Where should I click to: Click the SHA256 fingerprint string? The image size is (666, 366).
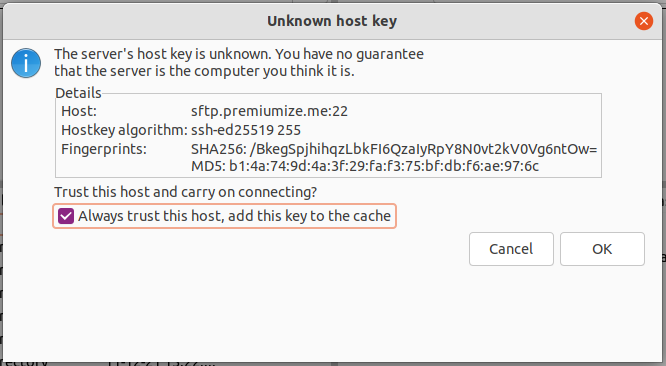tap(394, 149)
